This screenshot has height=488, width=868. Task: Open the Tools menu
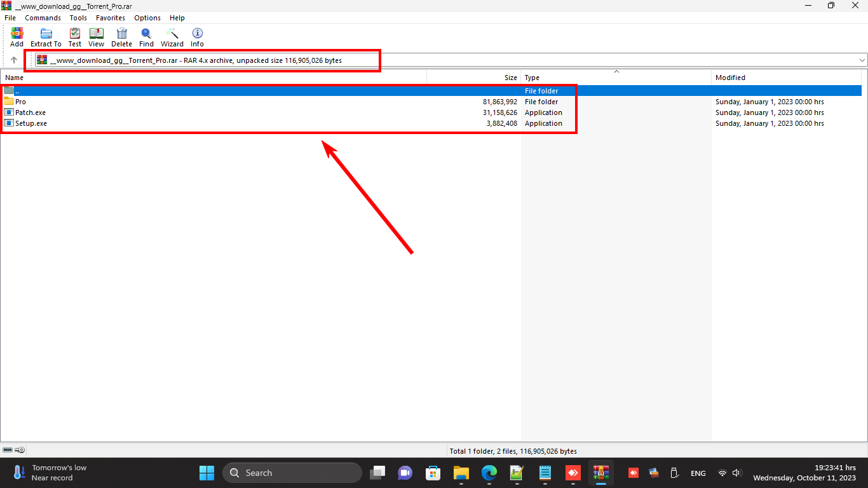pos(78,18)
